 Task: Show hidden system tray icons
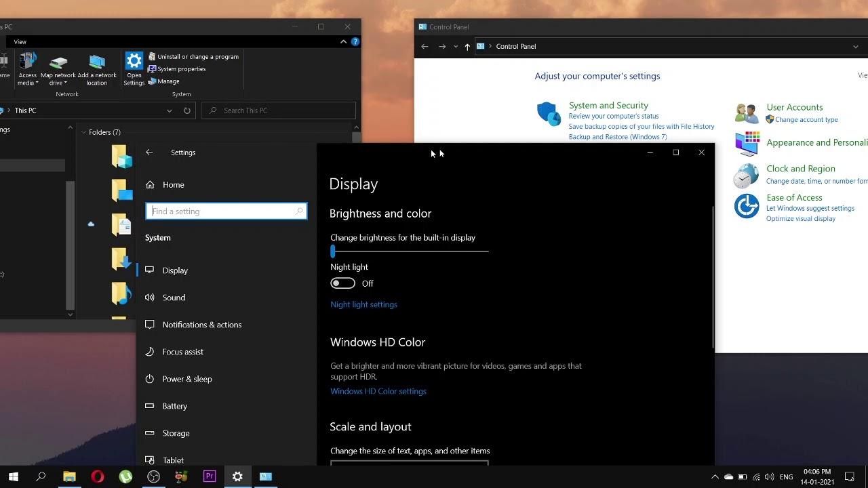pos(715,477)
